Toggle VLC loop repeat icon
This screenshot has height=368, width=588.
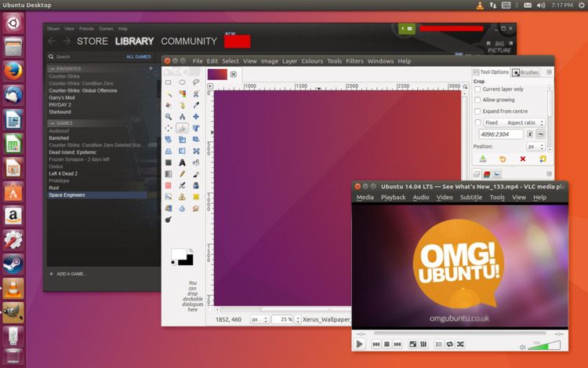[449, 344]
